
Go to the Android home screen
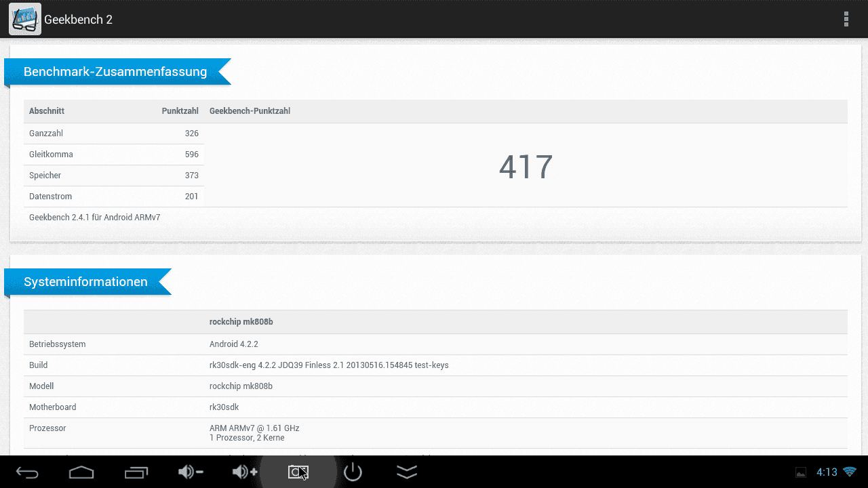click(x=81, y=472)
